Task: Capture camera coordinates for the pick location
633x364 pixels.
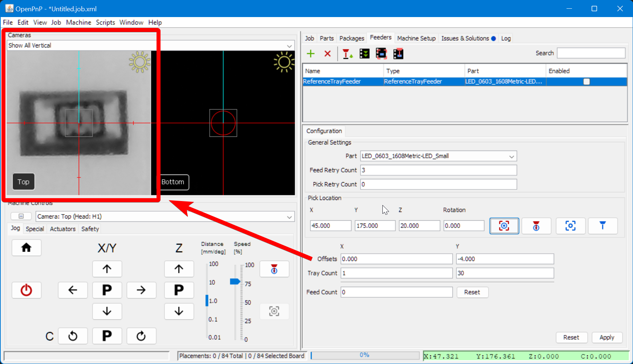Action: pos(504,226)
